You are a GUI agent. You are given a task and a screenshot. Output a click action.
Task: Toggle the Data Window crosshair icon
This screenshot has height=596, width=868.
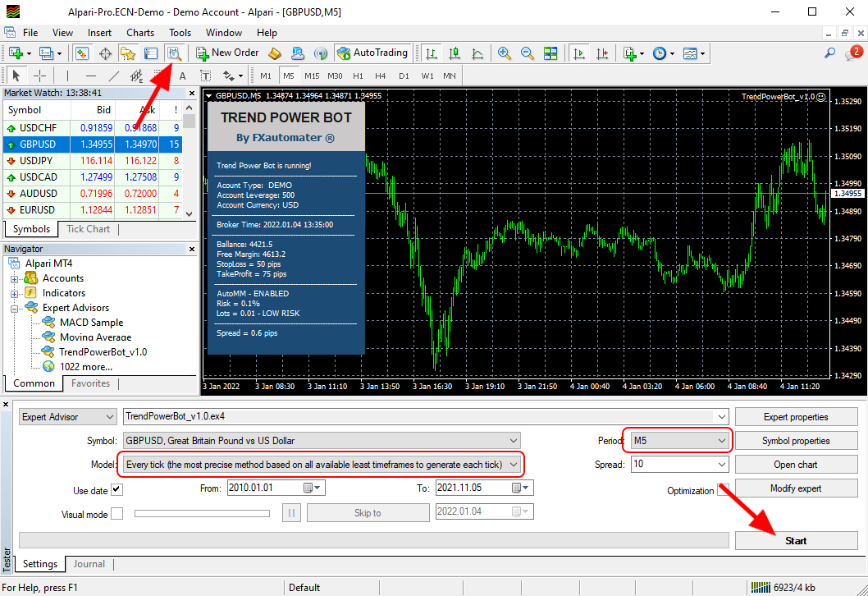pos(105,53)
